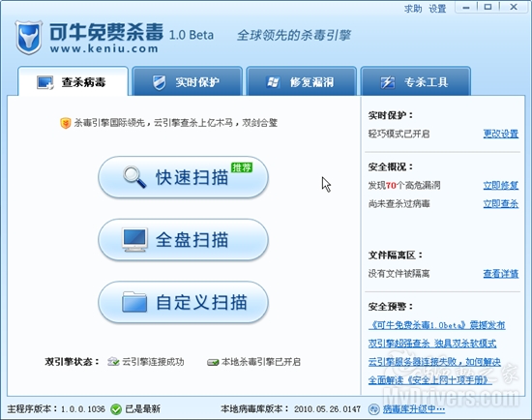The width and height of the screenshot is (532, 420).
Task: Click the monitor icon on 查杀病毒 tab
Action: click(45, 82)
